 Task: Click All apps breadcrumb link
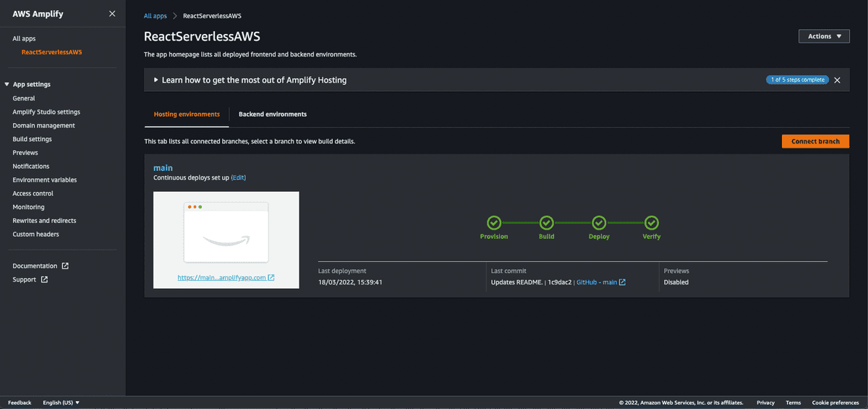[x=156, y=15]
